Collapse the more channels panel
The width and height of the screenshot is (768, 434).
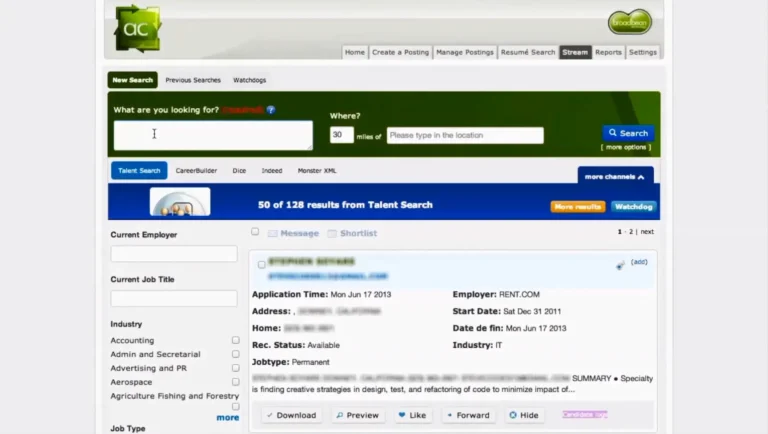[x=615, y=177]
